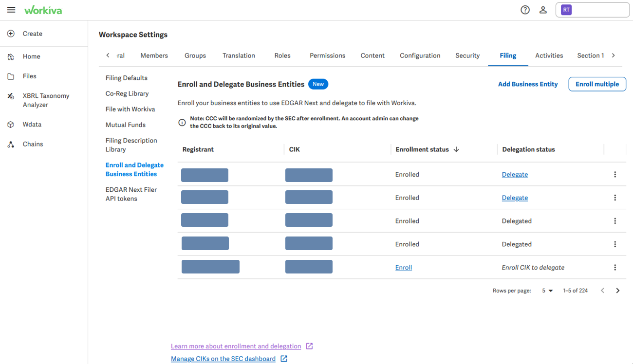Select the Filing tab
Viewport: 633px width, 364px height.
(x=508, y=55)
